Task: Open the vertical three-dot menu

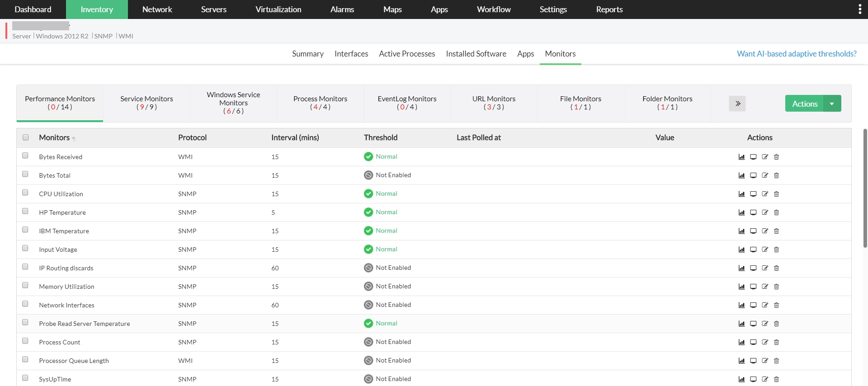Action: [859, 9]
